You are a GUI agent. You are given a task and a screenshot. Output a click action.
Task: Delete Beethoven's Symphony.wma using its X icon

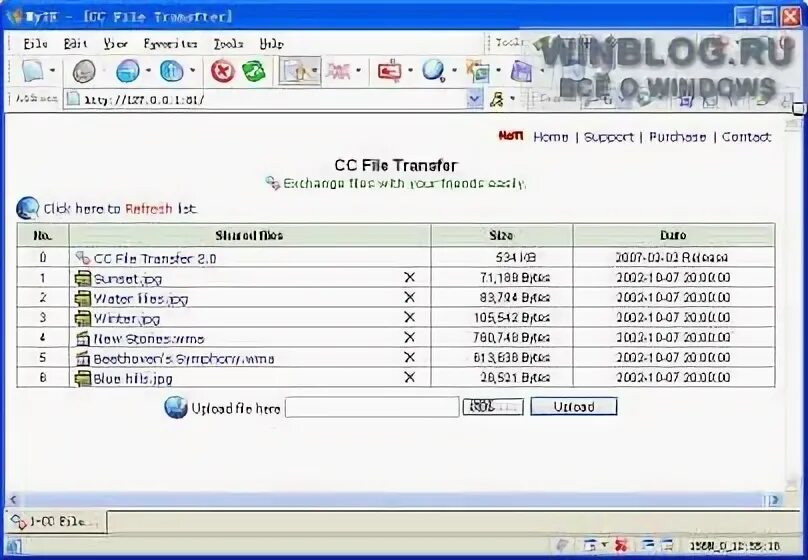tap(410, 357)
